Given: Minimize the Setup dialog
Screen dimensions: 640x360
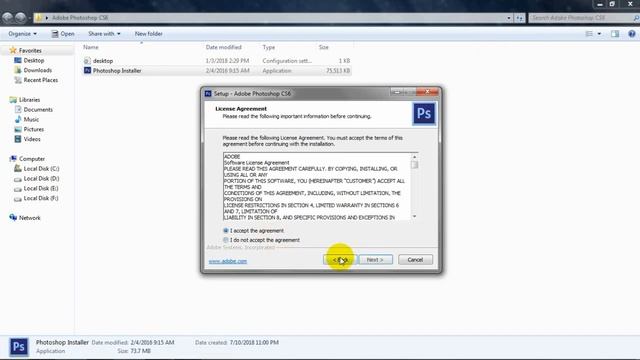Looking at the screenshot, I should (x=396, y=92).
